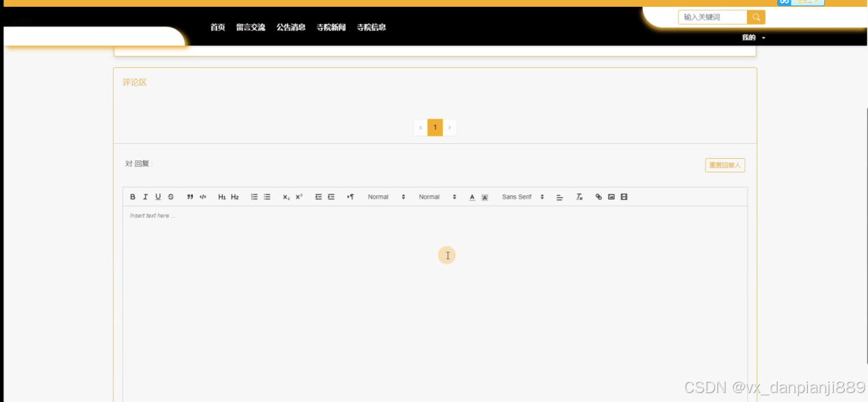Viewport: 868px width, 402px height.
Task: Apply Heading 1 style
Action: tap(222, 197)
